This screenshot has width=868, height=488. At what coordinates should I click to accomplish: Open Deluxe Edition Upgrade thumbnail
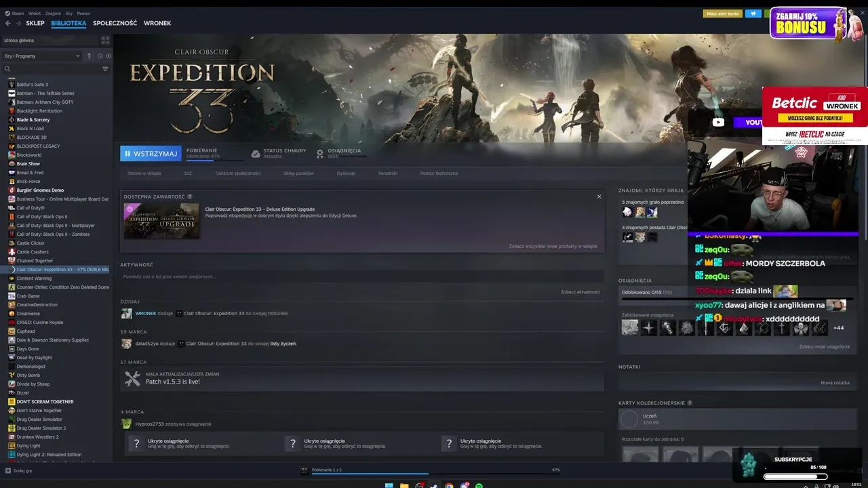coord(161,221)
